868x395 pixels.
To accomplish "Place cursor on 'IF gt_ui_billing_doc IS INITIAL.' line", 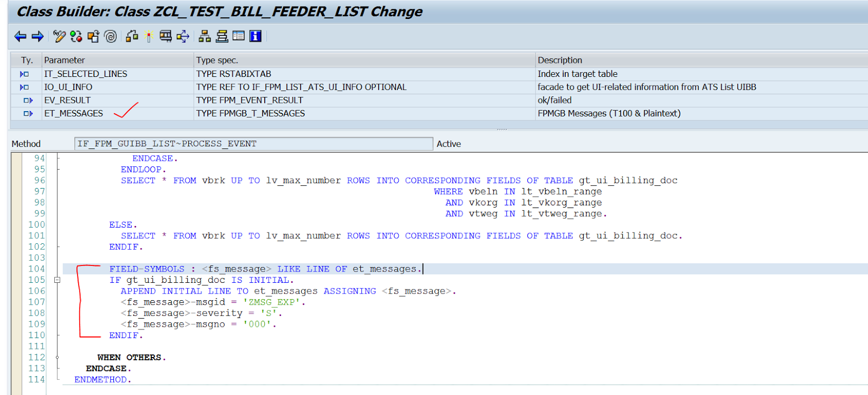I will (x=201, y=280).
